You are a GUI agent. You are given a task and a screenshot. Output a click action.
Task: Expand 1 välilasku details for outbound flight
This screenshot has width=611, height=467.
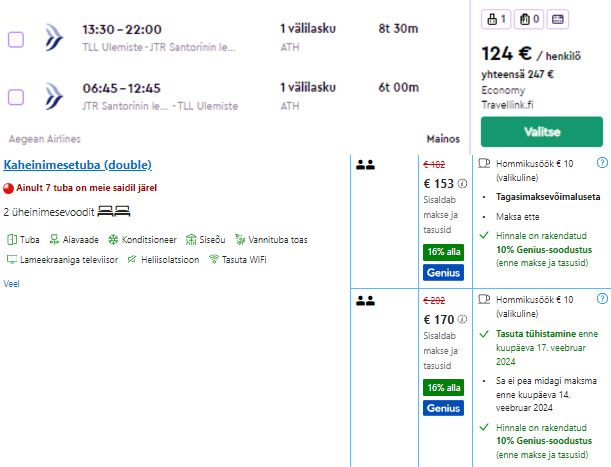tap(307, 30)
